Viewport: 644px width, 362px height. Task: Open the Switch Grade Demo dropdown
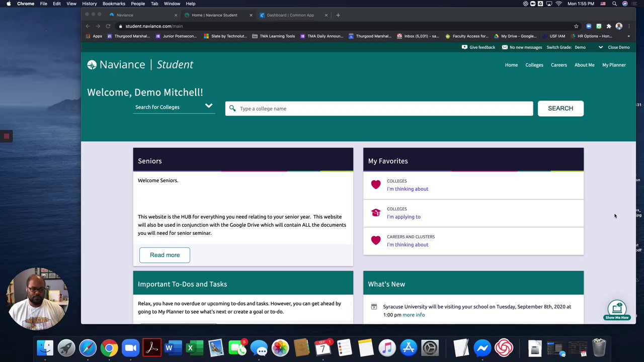pyautogui.click(x=589, y=47)
